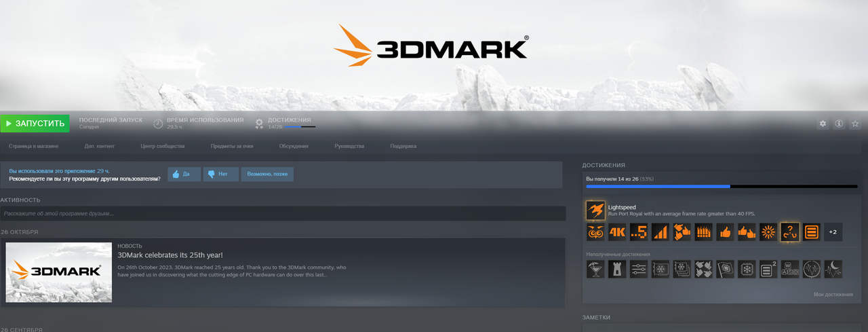Select the locked WASD keys achievement
This screenshot has width=868, height=332.
[790, 269]
